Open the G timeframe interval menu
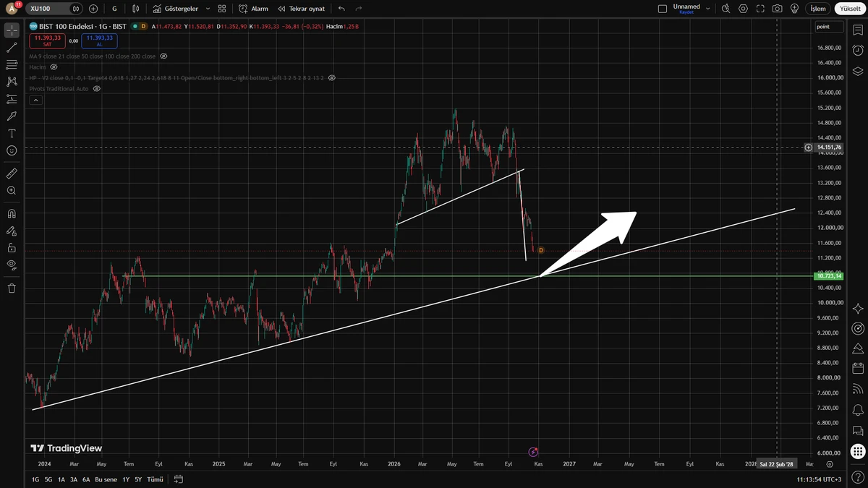This screenshot has height=488, width=868. pos(114,9)
